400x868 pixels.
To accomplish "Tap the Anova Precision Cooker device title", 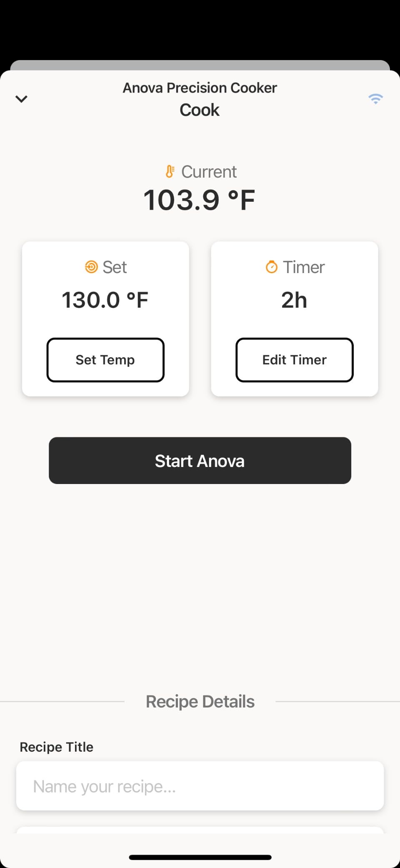I will pos(200,88).
